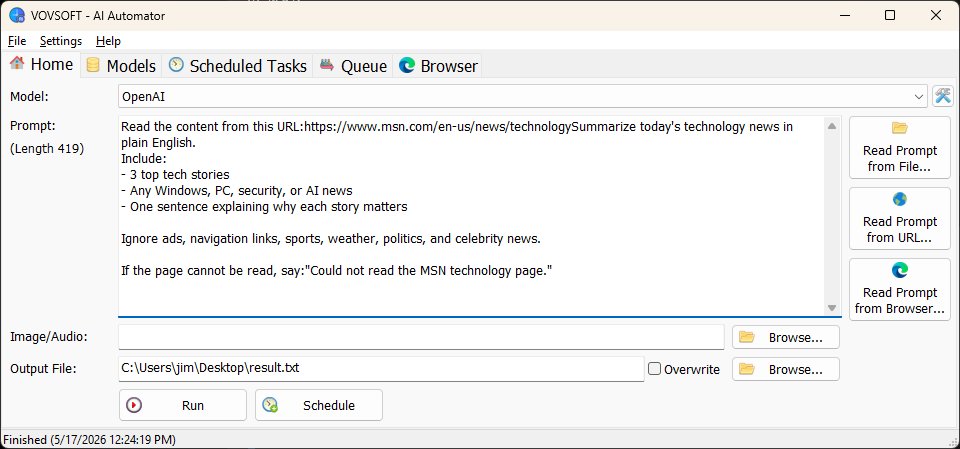Expand the Model dropdown arrow

(918, 96)
